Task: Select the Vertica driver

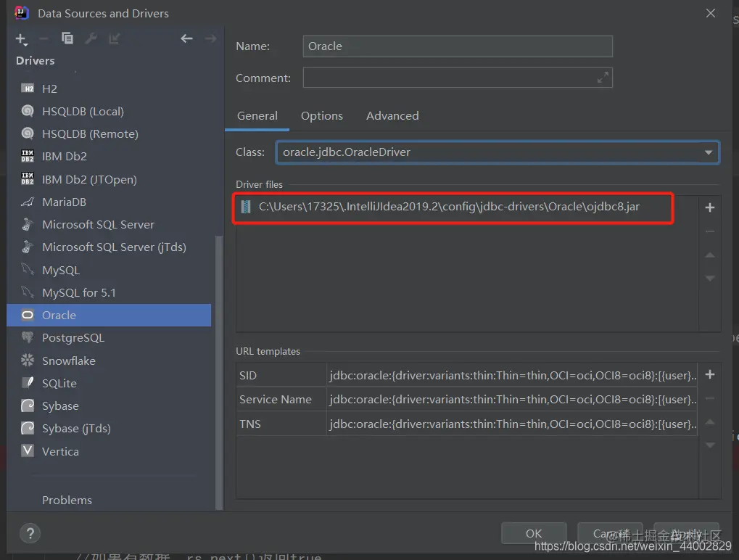Action: (109, 451)
